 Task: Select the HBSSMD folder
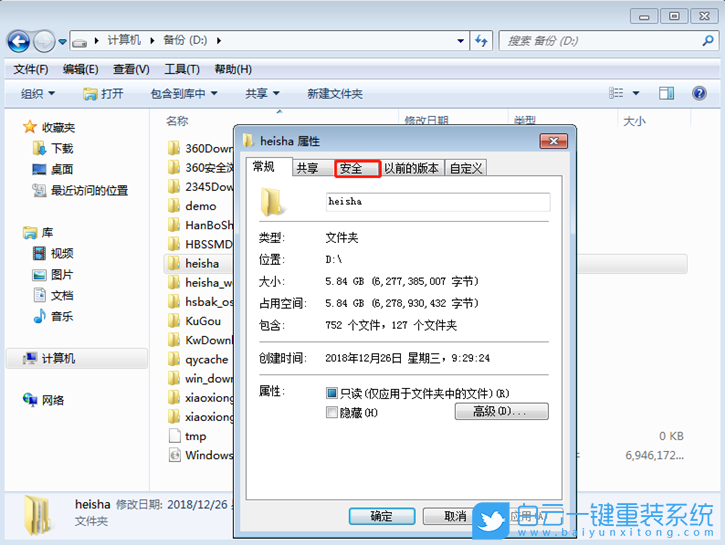click(199, 245)
